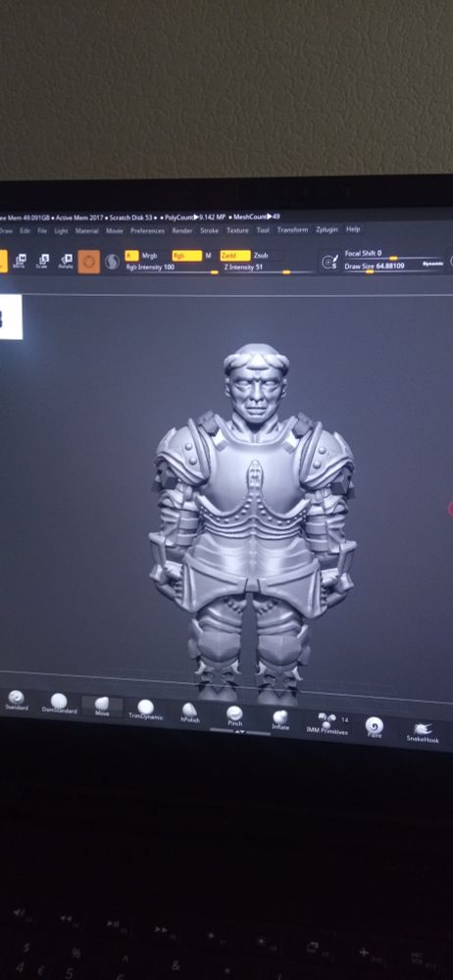Open the Tool menu
This screenshot has height=980, width=453.
pos(263,230)
